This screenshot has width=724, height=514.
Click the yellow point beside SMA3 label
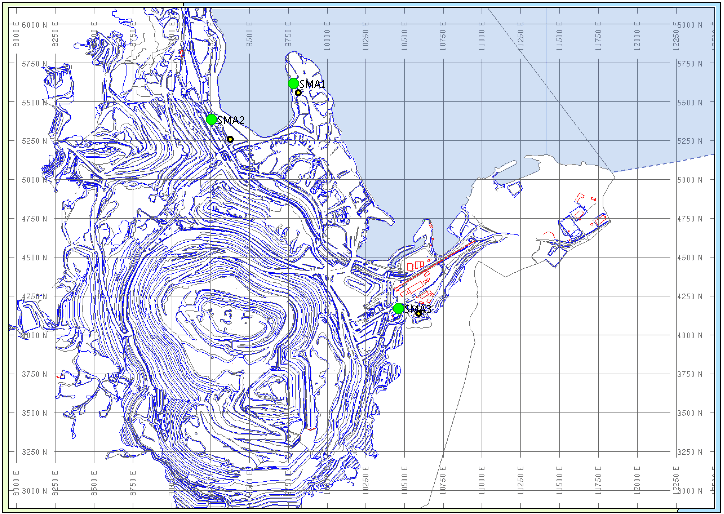pos(419,313)
